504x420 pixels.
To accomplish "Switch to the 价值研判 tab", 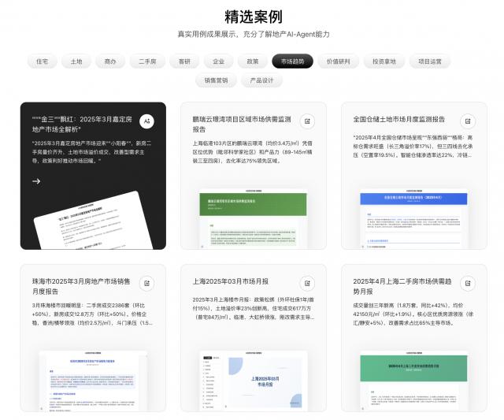I will 339,61.
